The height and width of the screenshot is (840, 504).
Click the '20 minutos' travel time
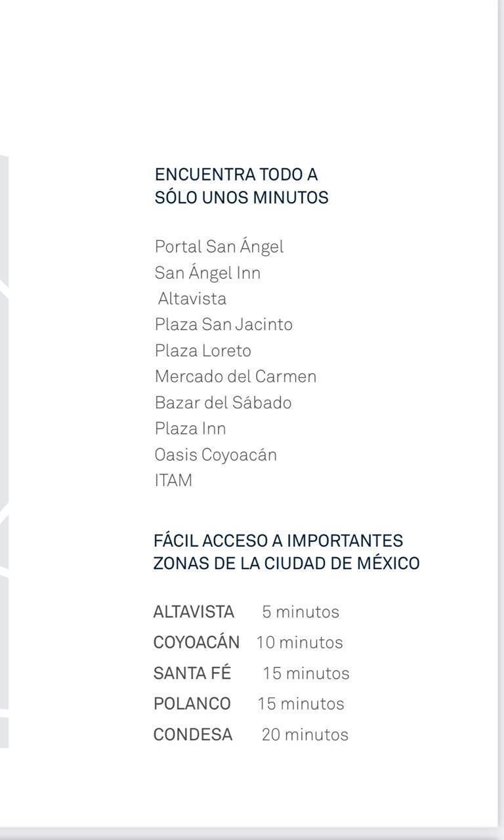[305, 734]
